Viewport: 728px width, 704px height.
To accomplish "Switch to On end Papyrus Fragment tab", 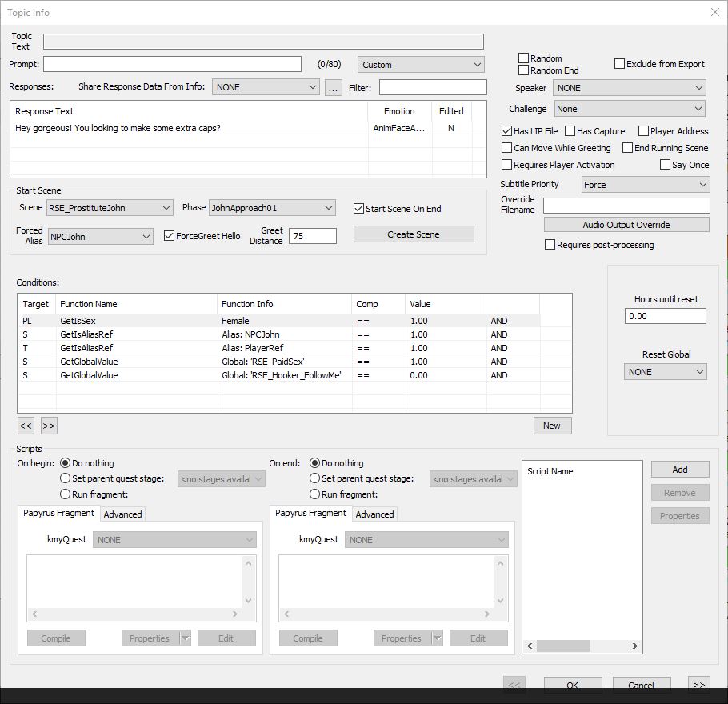I will (310, 513).
